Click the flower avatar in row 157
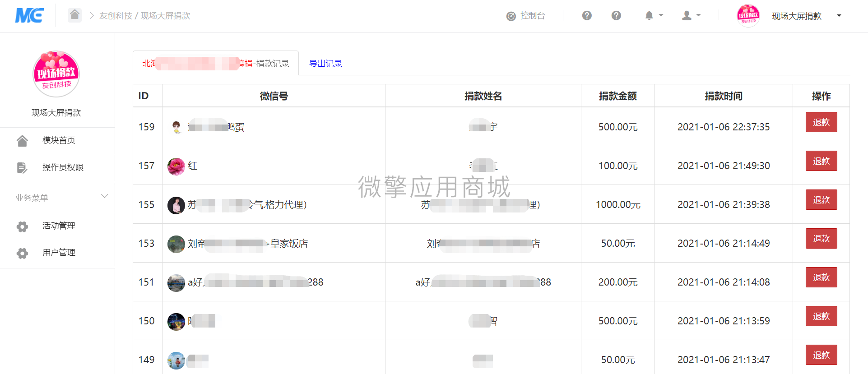The image size is (868, 374). (x=176, y=166)
